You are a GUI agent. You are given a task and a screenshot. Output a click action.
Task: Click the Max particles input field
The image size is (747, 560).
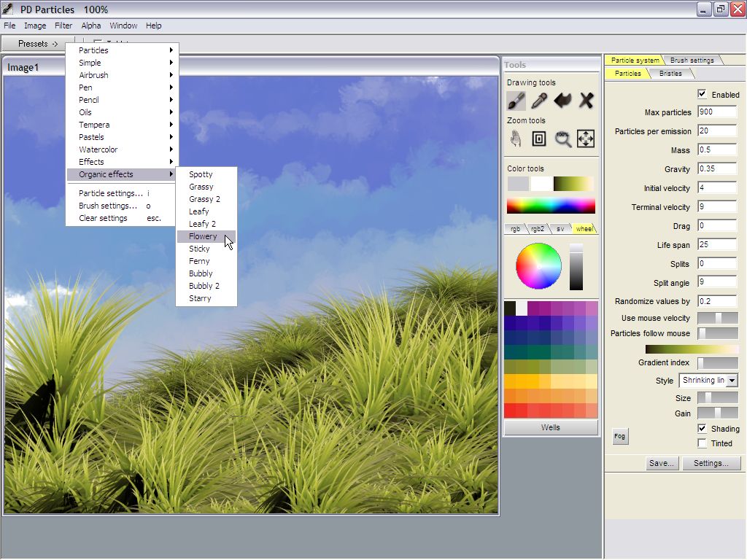click(716, 112)
